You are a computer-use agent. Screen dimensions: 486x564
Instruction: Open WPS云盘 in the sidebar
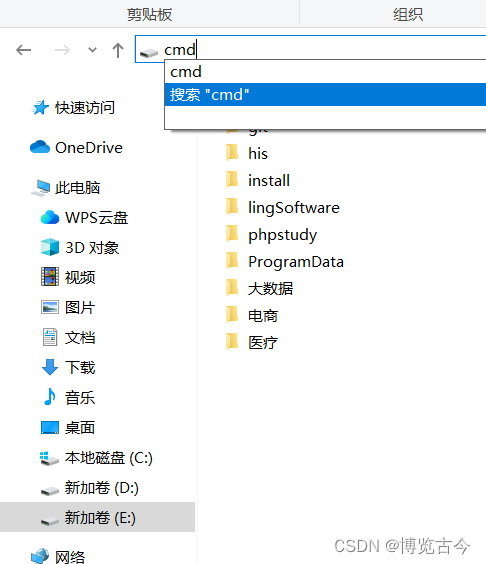(96, 218)
